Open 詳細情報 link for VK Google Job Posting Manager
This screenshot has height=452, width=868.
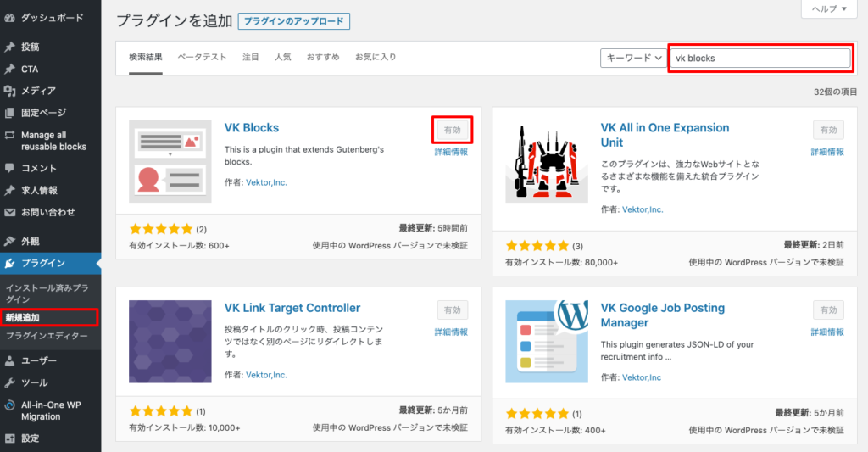[x=827, y=332]
